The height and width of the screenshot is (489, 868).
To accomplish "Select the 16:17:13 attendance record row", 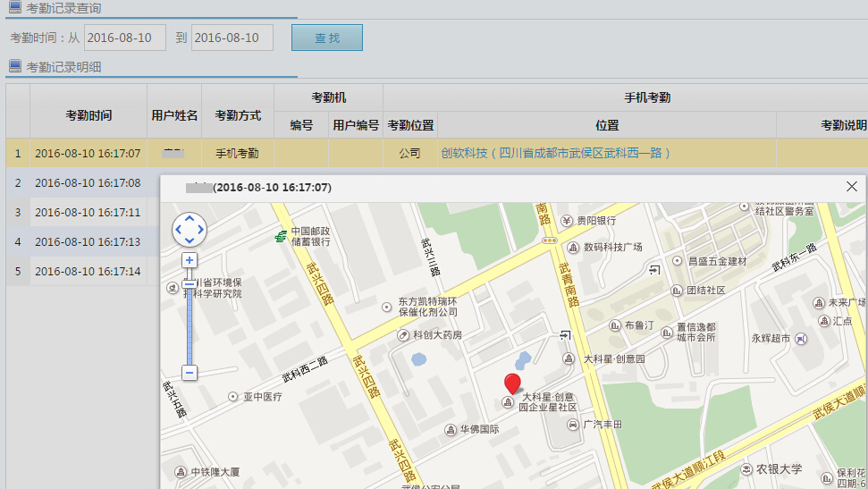I will (x=88, y=241).
